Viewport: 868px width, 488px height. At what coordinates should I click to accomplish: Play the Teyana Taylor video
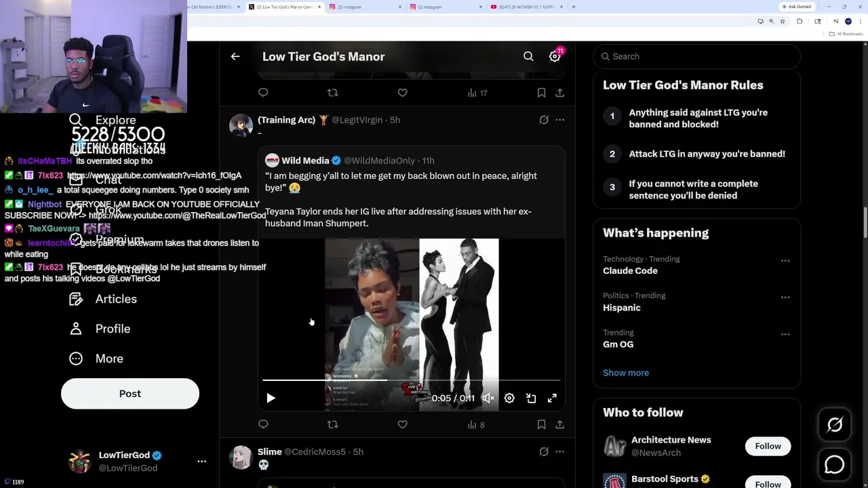pyautogui.click(x=271, y=399)
